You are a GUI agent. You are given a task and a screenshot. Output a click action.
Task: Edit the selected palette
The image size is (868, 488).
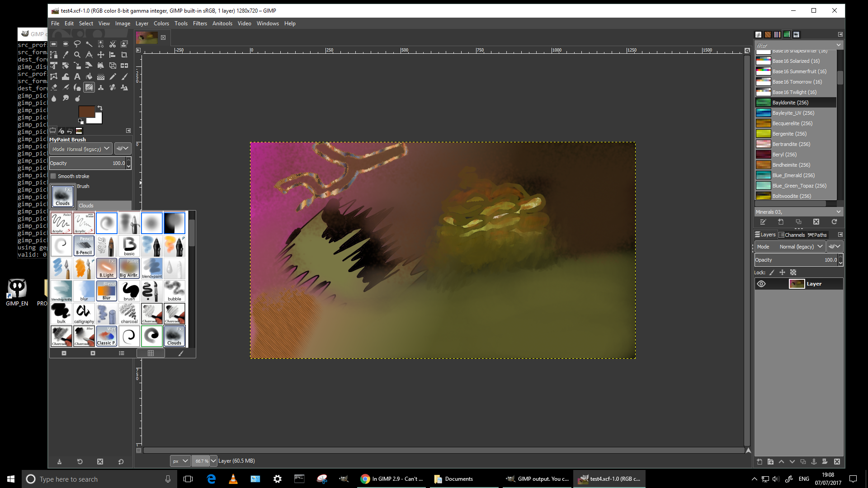[x=763, y=222]
